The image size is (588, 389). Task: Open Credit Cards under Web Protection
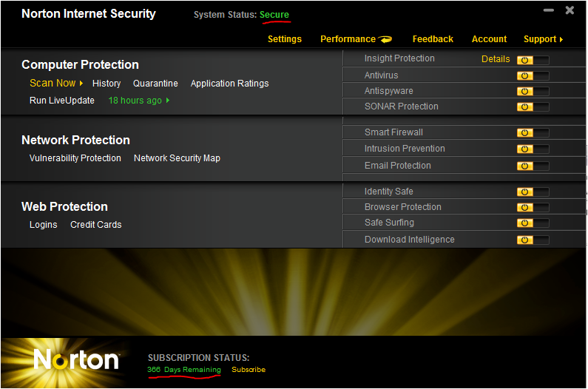click(x=96, y=224)
